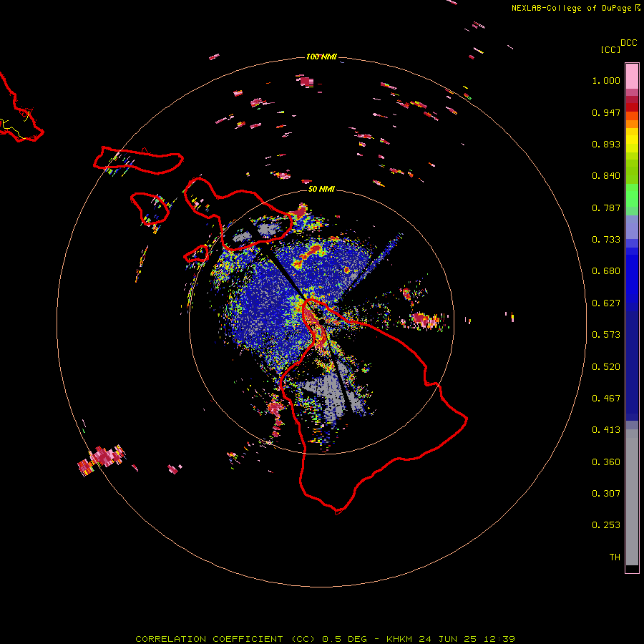Select the 0.733 scale value
This screenshot has height=644, width=644.
point(606,240)
